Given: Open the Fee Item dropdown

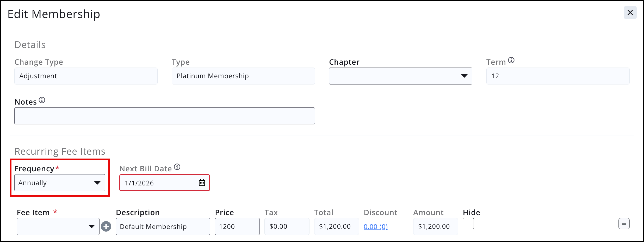Looking at the screenshot, I should [x=58, y=226].
